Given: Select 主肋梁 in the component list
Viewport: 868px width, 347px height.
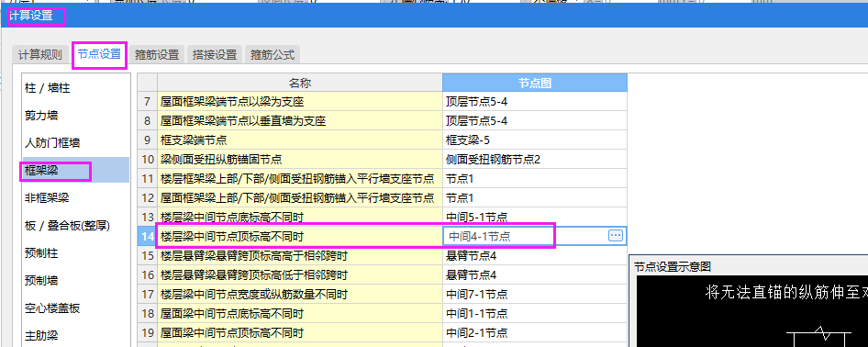Looking at the screenshot, I should pos(76,335).
